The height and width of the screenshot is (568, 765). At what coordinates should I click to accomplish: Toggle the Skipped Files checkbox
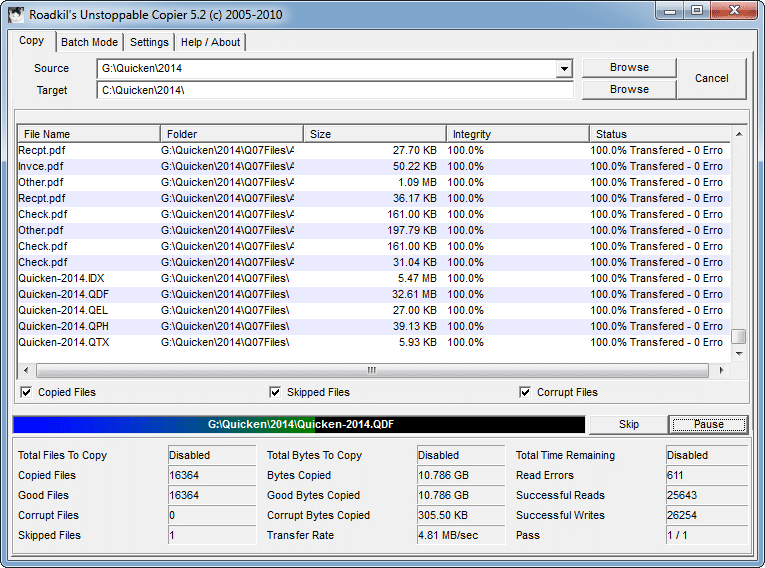coord(275,392)
